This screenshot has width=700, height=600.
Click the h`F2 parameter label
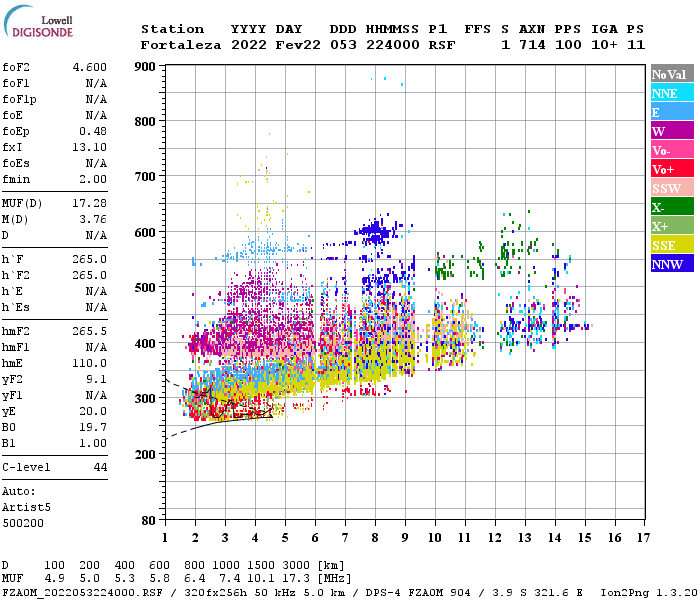pos(16,276)
